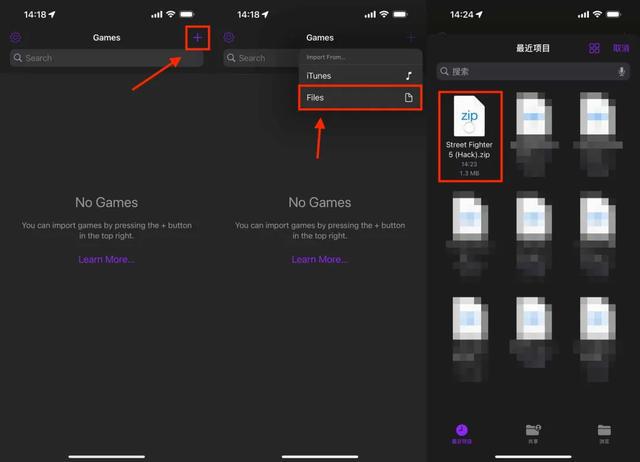Tap the magnifier icon in the 搜索 bar
This screenshot has width=640, height=462.
coord(446,72)
